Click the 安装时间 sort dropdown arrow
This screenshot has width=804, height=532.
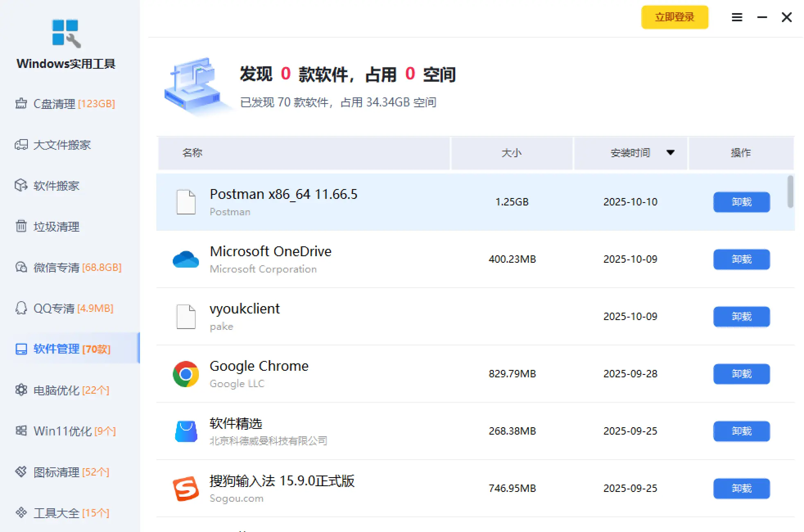(x=670, y=153)
